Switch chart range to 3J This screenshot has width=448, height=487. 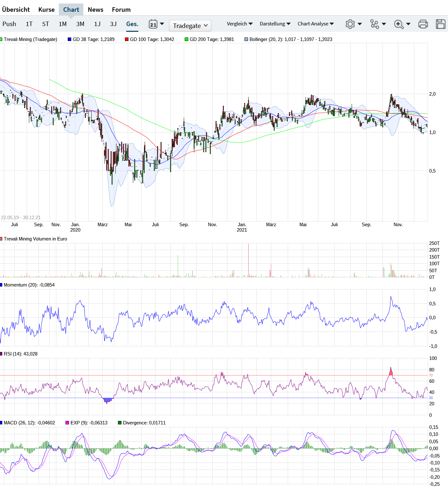[113, 24]
